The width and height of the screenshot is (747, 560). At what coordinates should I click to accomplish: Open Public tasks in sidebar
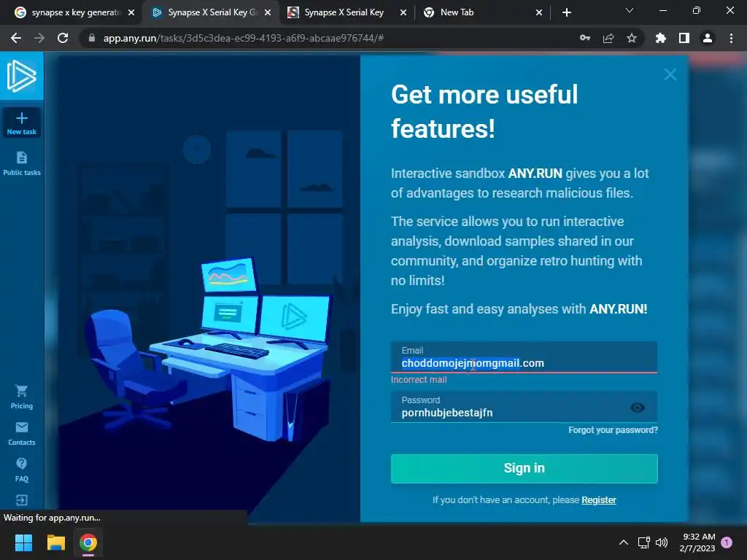(x=21, y=163)
